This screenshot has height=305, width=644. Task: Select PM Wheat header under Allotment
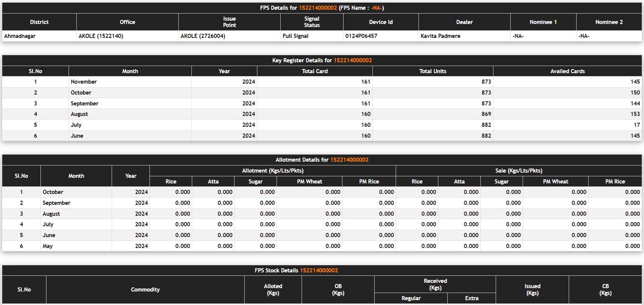tap(309, 182)
